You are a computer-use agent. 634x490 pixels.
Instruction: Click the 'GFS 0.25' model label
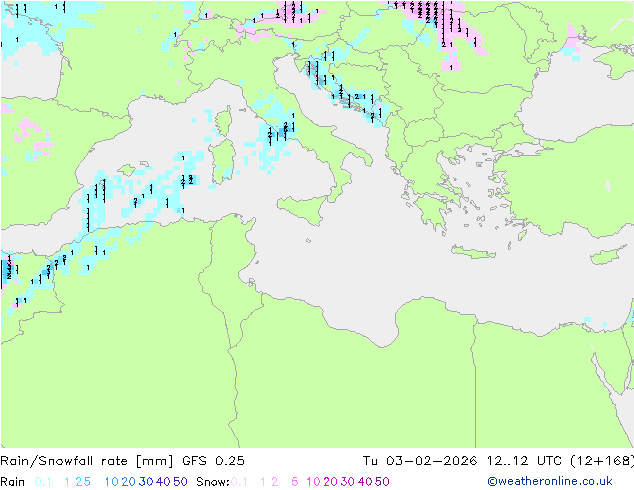click(x=213, y=461)
